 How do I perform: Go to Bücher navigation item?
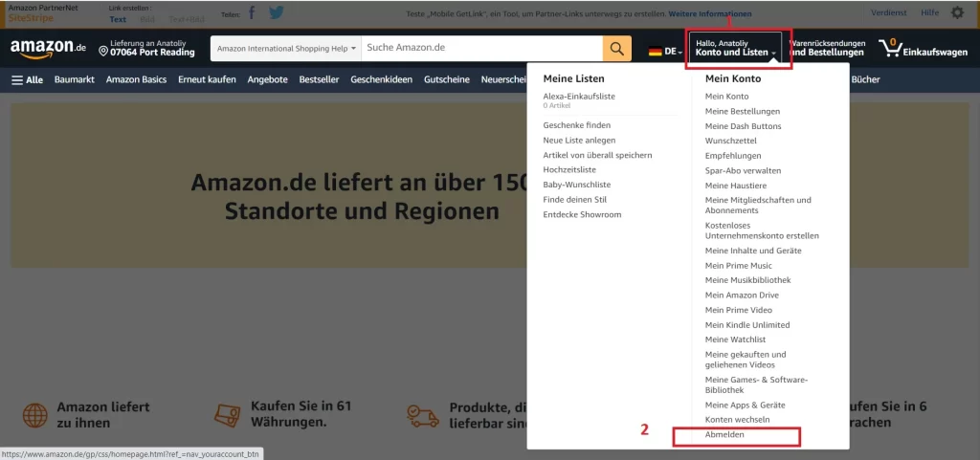point(865,79)
